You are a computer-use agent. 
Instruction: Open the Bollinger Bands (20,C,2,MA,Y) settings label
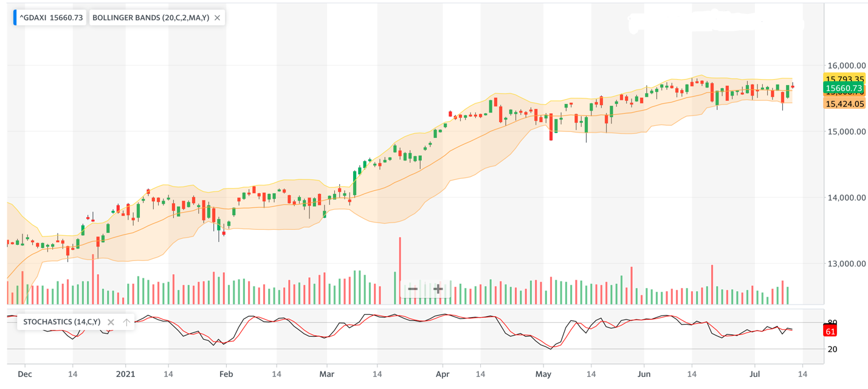pyautogui.click(x=151, y=18)
